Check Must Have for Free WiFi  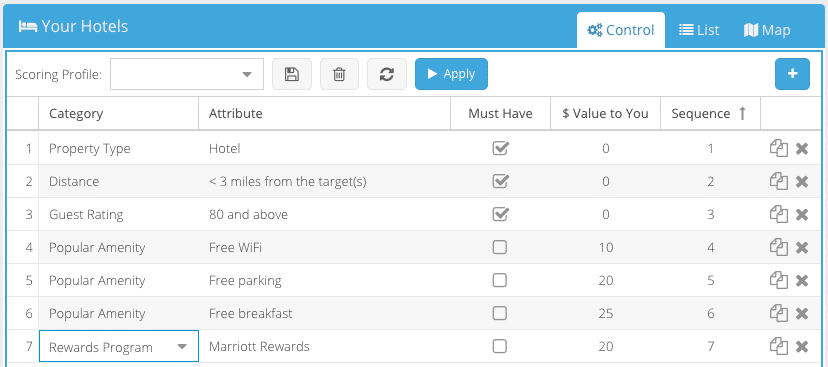[500, 247]
